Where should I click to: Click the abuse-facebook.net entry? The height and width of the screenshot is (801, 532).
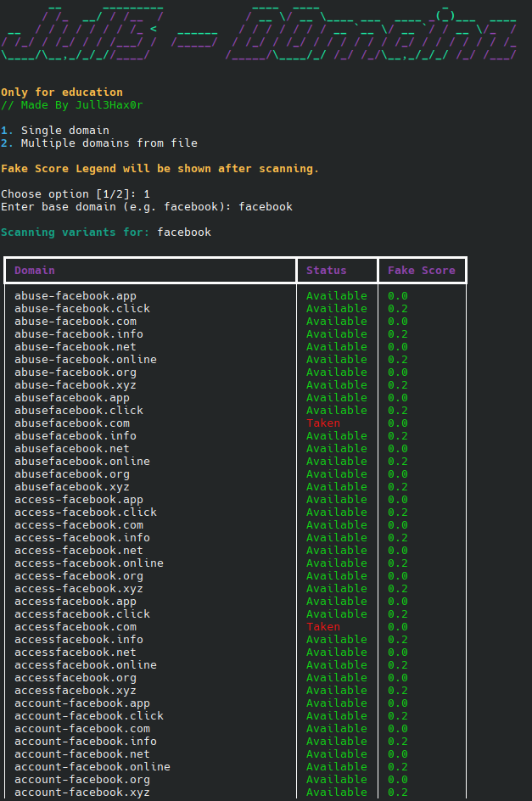pyautogui.click(x=76, y=347)
